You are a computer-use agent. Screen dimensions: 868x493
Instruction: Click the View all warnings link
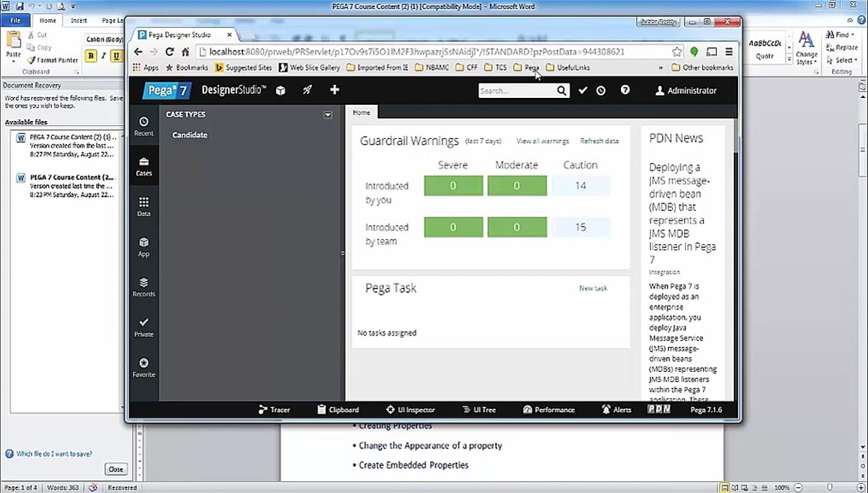542,141
